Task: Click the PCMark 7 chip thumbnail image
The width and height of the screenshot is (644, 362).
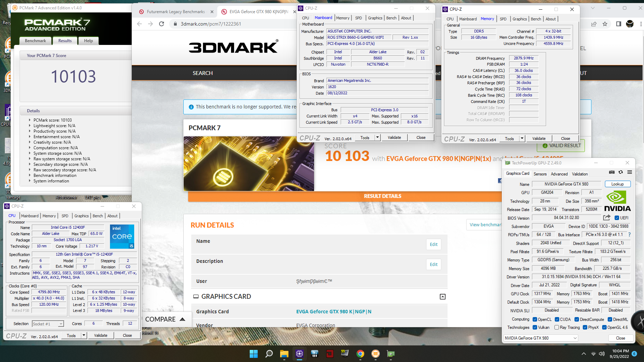Action: click(x=249, y=164)
